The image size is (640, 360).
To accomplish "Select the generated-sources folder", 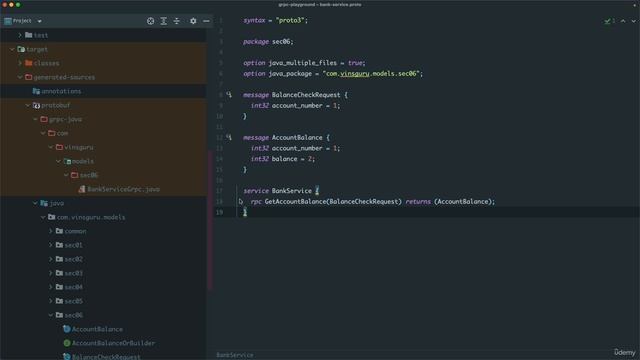I will pos(64,77).
